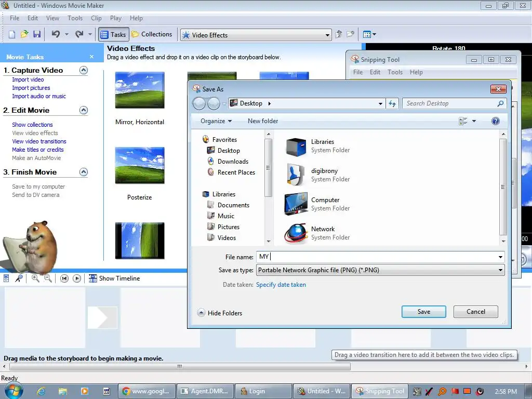Open the Tools menu in Movie Maker
This screenshot has width=532, height=399.
tap(75, 18)
